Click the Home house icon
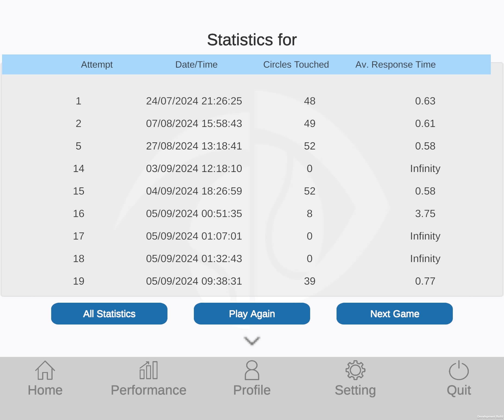Image resolution: width=504 pixels, height=420 pixels. click(45, 370)
